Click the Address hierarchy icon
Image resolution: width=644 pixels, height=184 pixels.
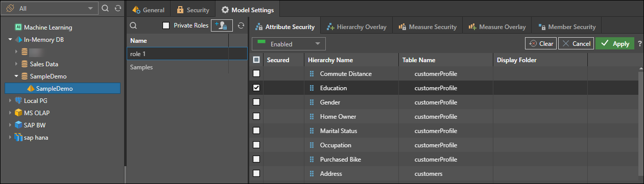point(312,174)
